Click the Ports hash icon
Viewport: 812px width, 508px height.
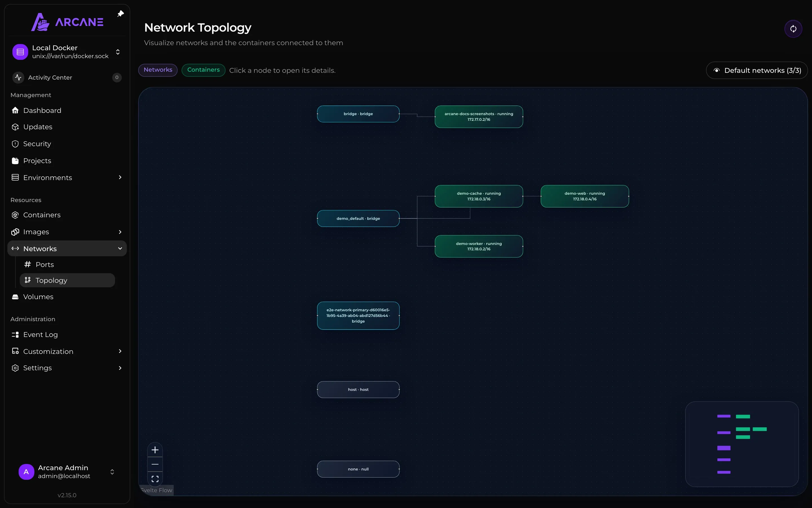[28, 264]
